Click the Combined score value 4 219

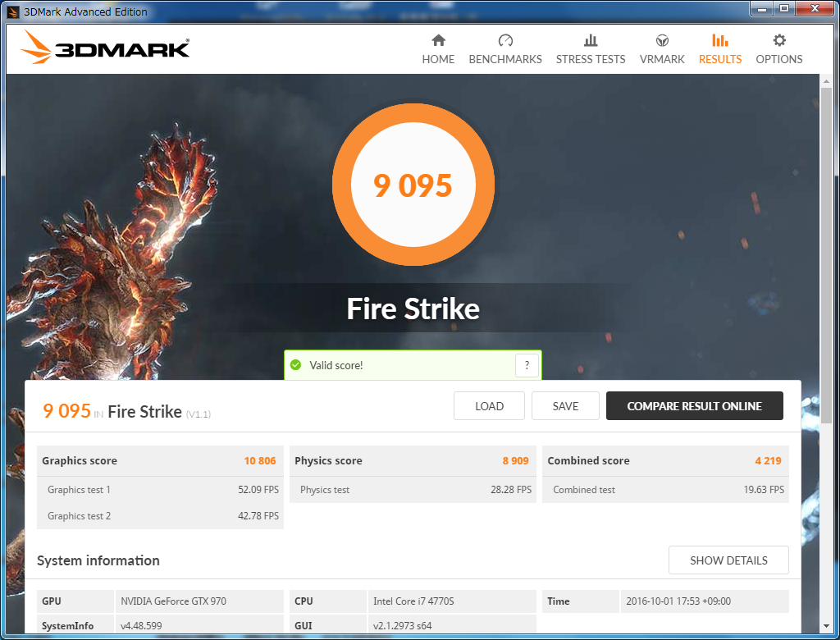(768, 460)
